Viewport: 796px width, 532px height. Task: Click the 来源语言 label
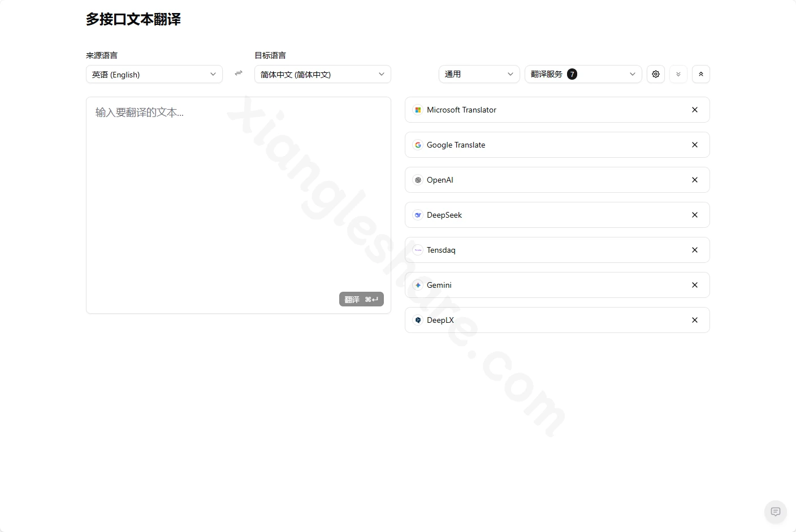(x=102, y=55)
